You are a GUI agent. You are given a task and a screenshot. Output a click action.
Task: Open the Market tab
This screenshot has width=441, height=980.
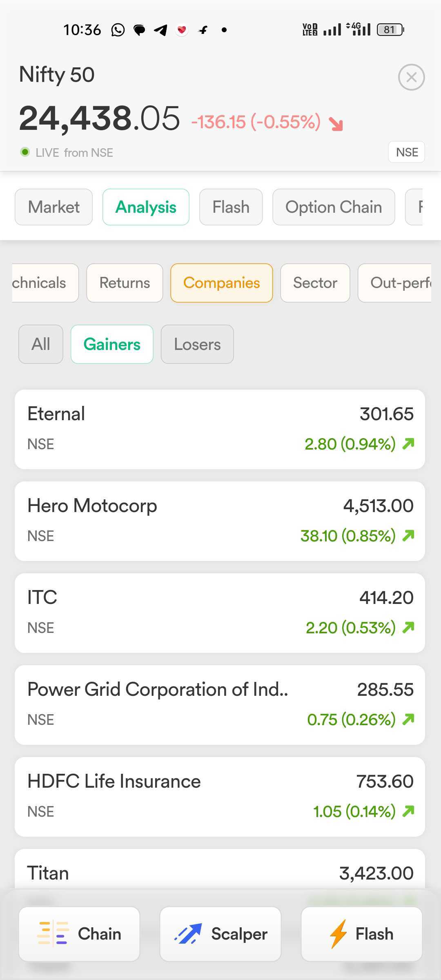pyautogui.click(x=53, y=207)
